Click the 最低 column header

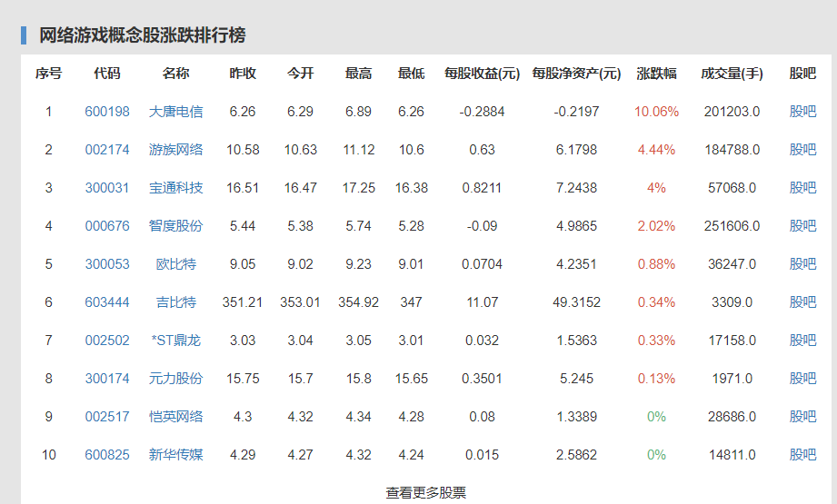click(411, 74)
